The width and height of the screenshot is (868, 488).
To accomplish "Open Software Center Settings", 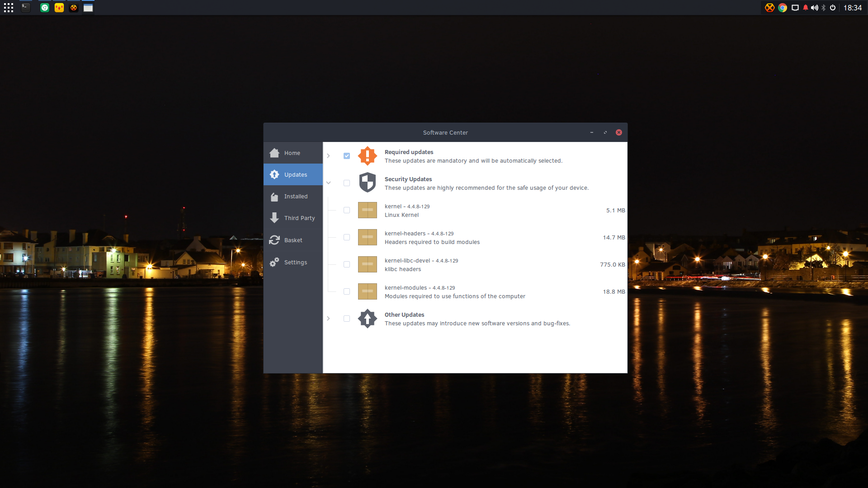I will (x=293, y=262).
